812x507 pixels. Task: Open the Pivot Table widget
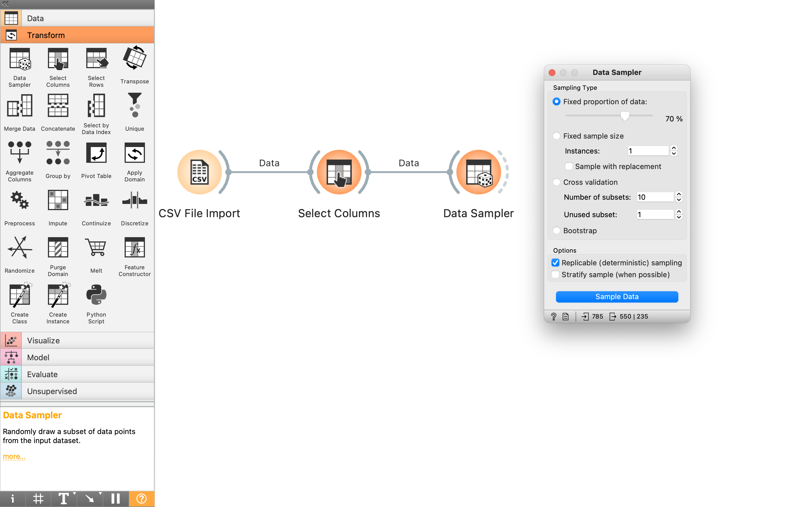click(x=96, y=153)
